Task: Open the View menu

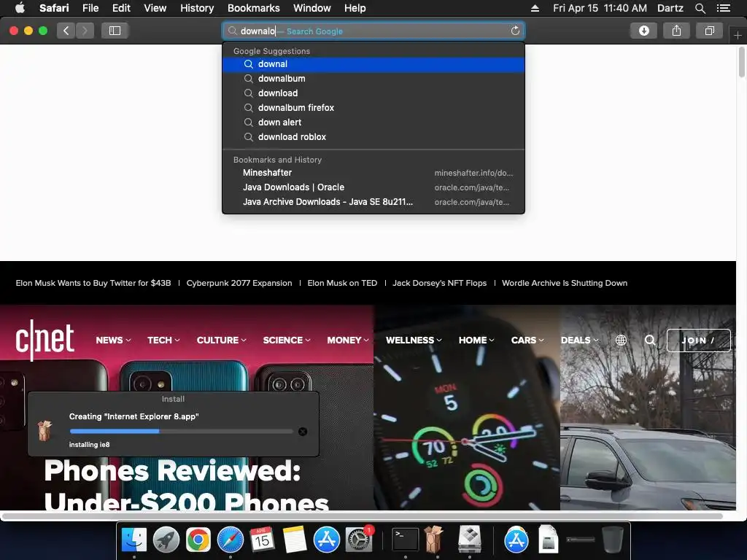Action: point(155,8)
